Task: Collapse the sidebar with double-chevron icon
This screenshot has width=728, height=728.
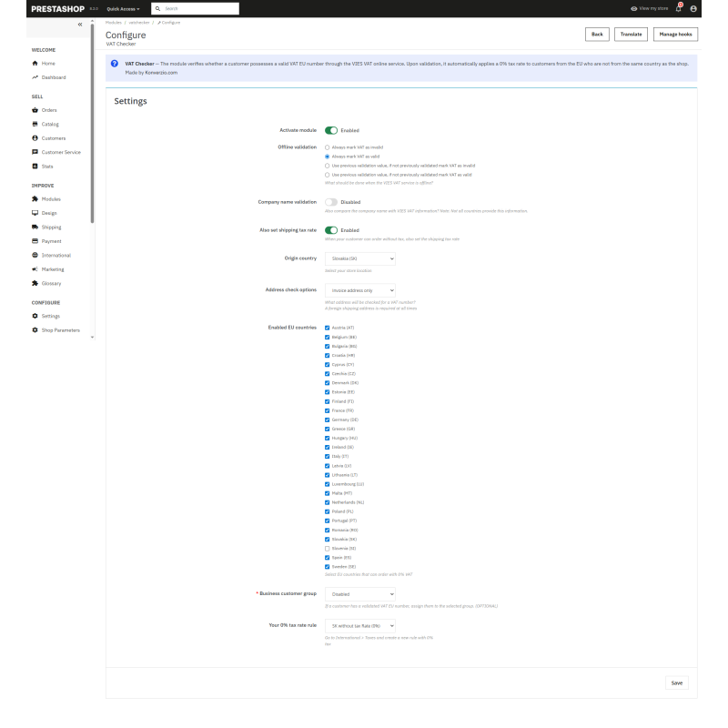Action: [x=80, y=25]
